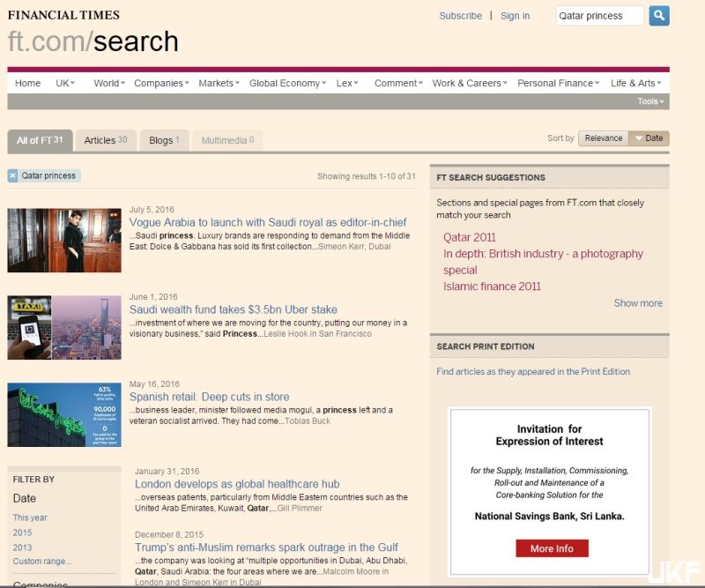Open the Subscribe link
705x588 pixels.
[460, 16]
